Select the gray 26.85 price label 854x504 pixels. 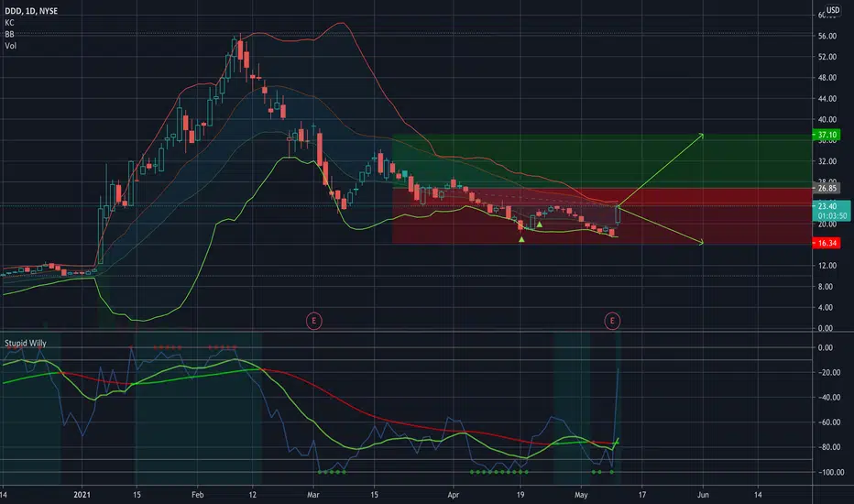[x=827, y=189]
